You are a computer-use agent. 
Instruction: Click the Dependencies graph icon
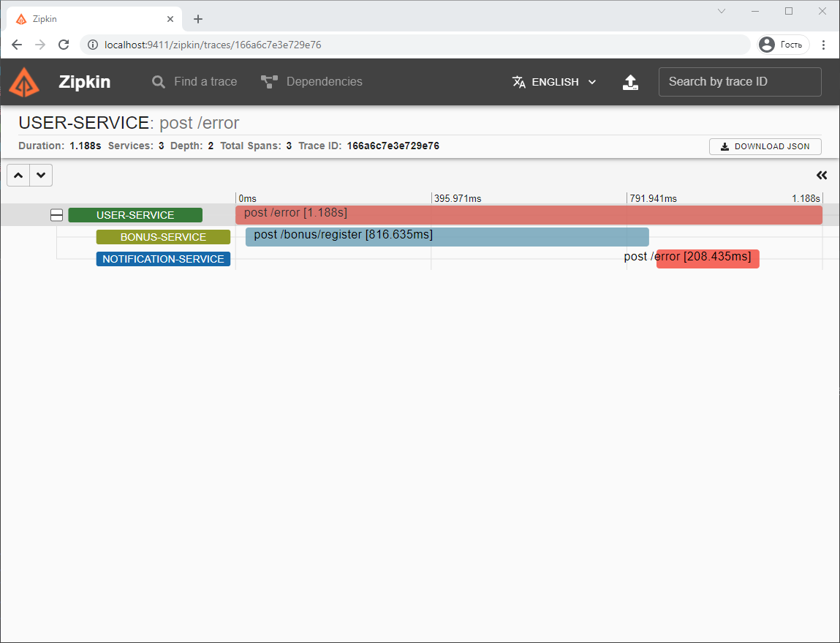268,81
